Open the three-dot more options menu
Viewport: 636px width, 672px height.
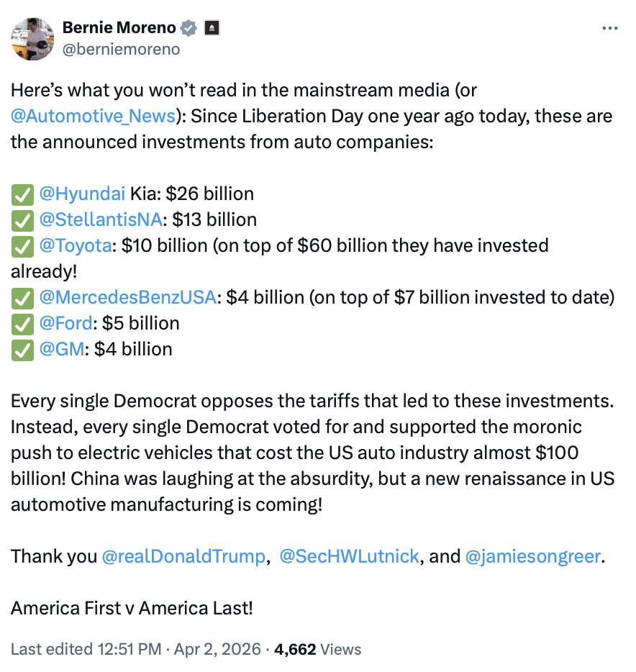click(609, 28)
